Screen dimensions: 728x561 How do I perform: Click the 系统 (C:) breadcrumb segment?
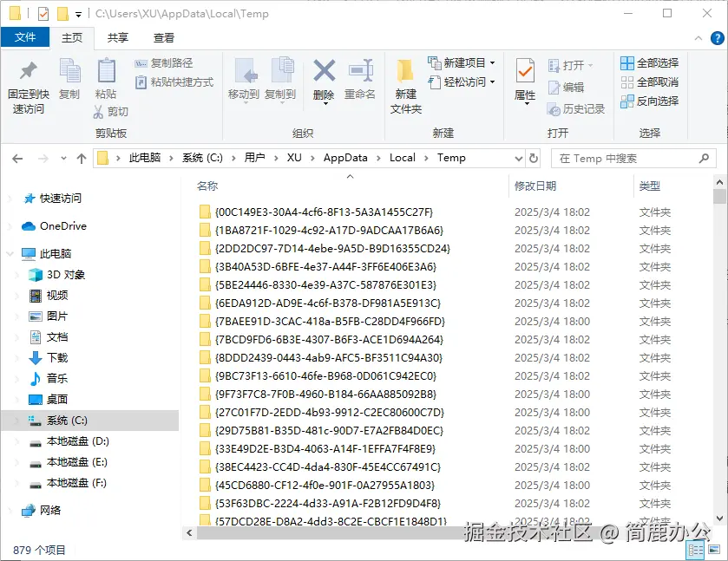202,158
